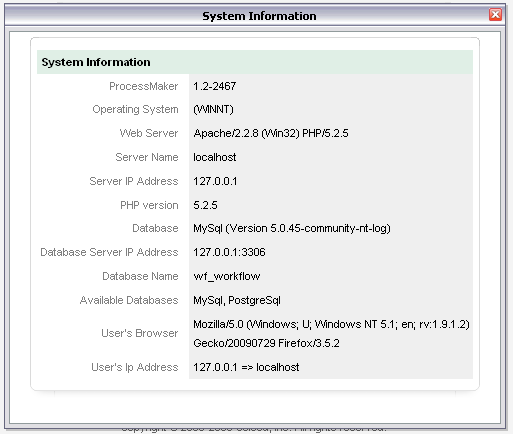Screen dimensions: 513x434
Task: Click the Operating System (WINNT) value
Action: click(x=213, y=109)
